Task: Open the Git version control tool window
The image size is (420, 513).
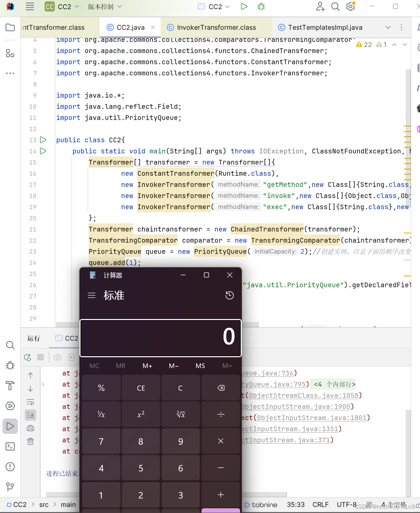Action: pyautogui.click(x=10, y=487)
